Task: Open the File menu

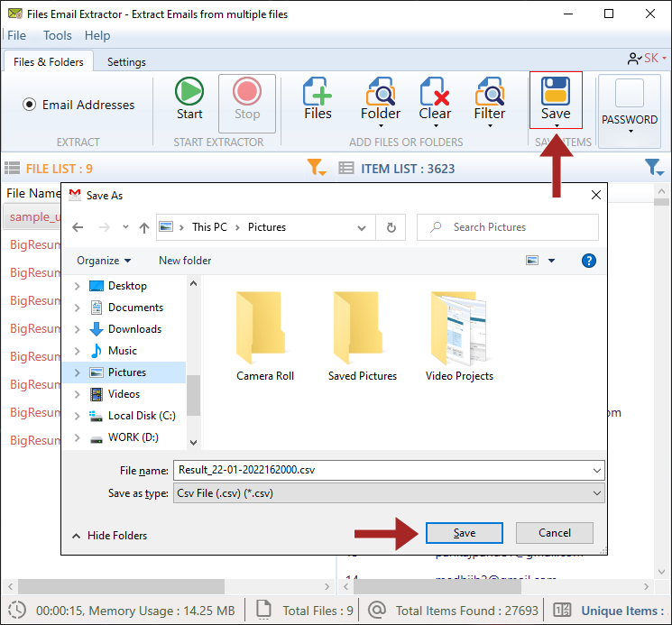Action: (17, 35)
